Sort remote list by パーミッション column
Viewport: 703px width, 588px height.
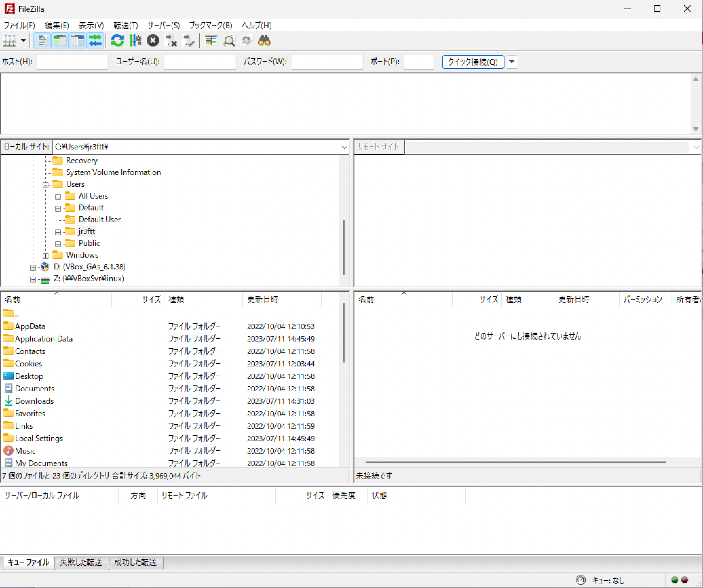645,299
